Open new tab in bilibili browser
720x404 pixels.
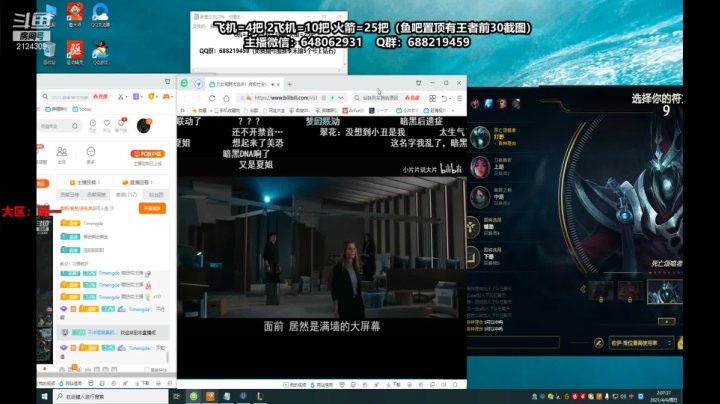(x=290, y=84)
